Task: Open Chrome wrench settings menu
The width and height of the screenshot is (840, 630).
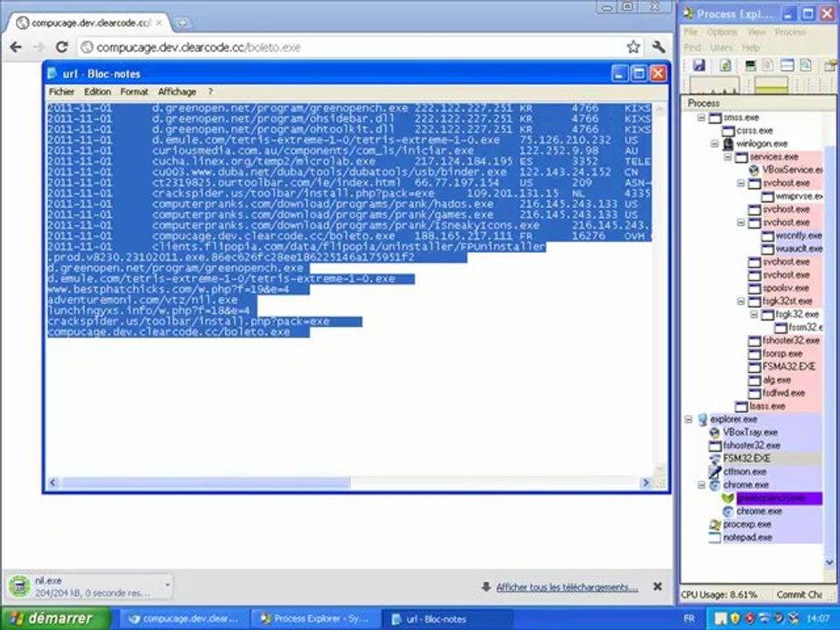Action: point(658,47)
